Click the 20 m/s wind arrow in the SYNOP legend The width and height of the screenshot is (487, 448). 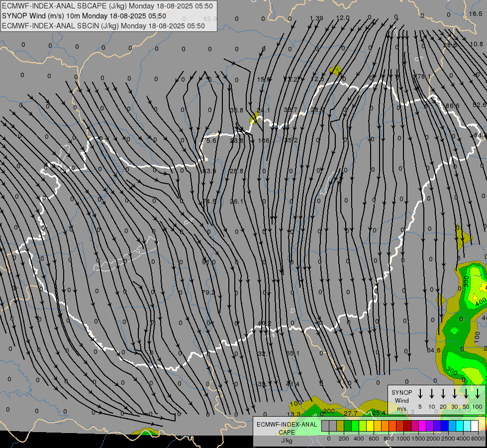point(443,393)
